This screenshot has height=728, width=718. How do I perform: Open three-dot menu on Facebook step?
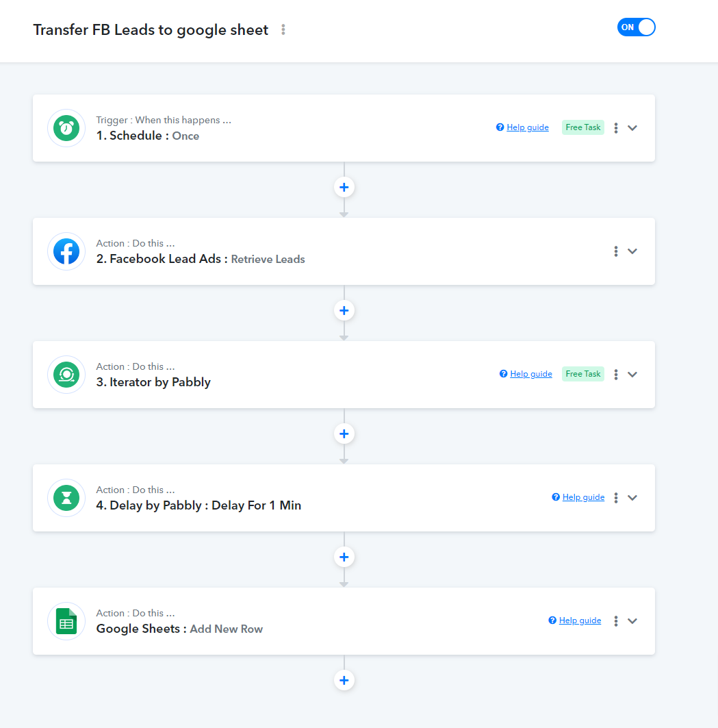pos(616,251)
